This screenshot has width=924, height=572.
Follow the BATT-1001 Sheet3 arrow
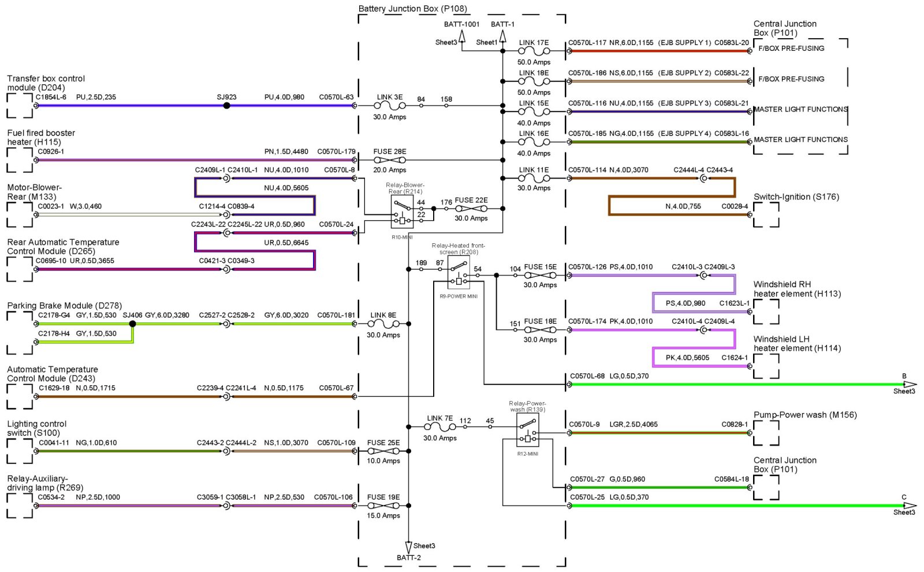pyautogui.click(x=461, y=37)
